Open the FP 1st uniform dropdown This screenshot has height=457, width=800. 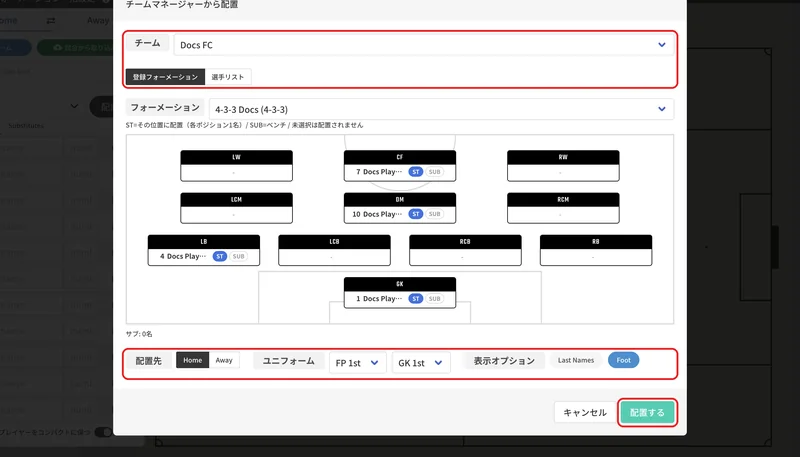(x=358, y=363)
